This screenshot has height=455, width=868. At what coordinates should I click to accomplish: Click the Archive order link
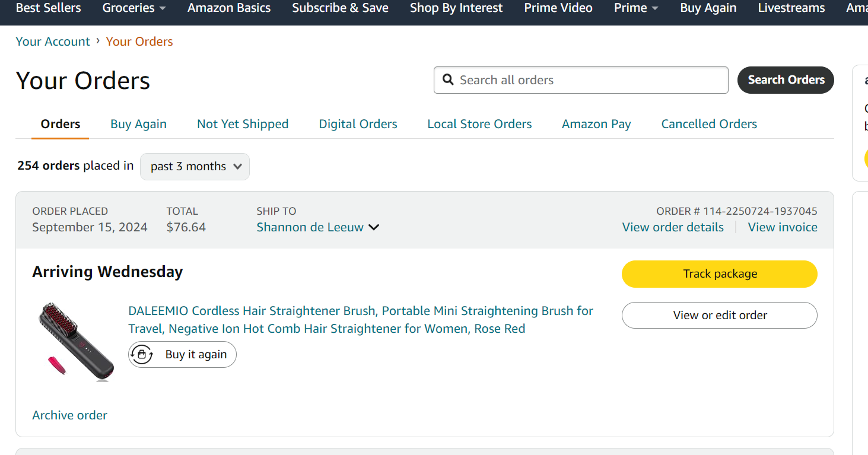click(x=70, y=415)
